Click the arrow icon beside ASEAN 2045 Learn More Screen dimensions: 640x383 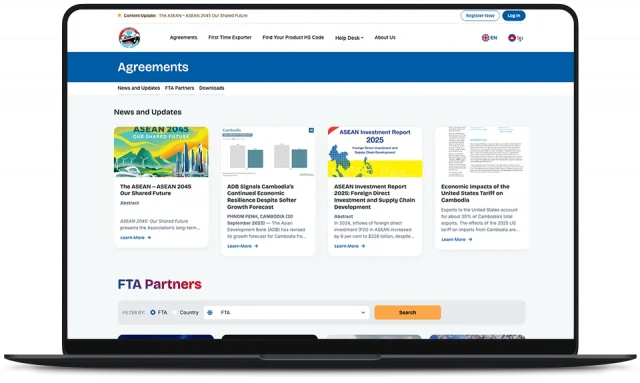point(149,238)
